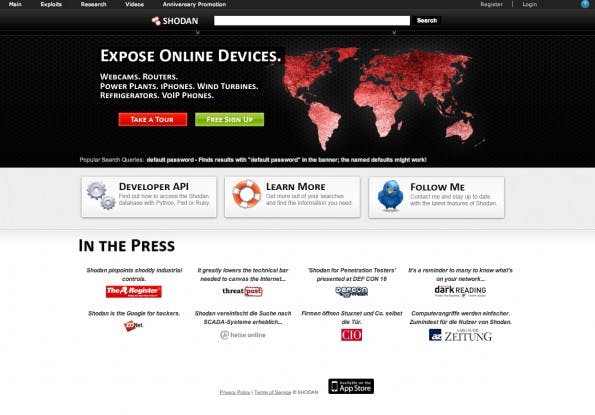Screen dimensions: 595x415
Task: Open the Developer API heading
Action: tap(154, 187)
